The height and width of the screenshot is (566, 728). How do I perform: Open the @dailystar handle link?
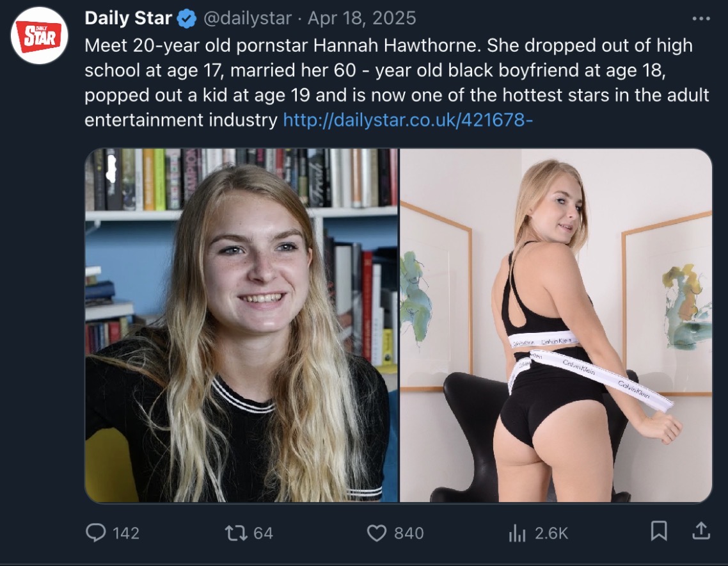pos(248,18)
